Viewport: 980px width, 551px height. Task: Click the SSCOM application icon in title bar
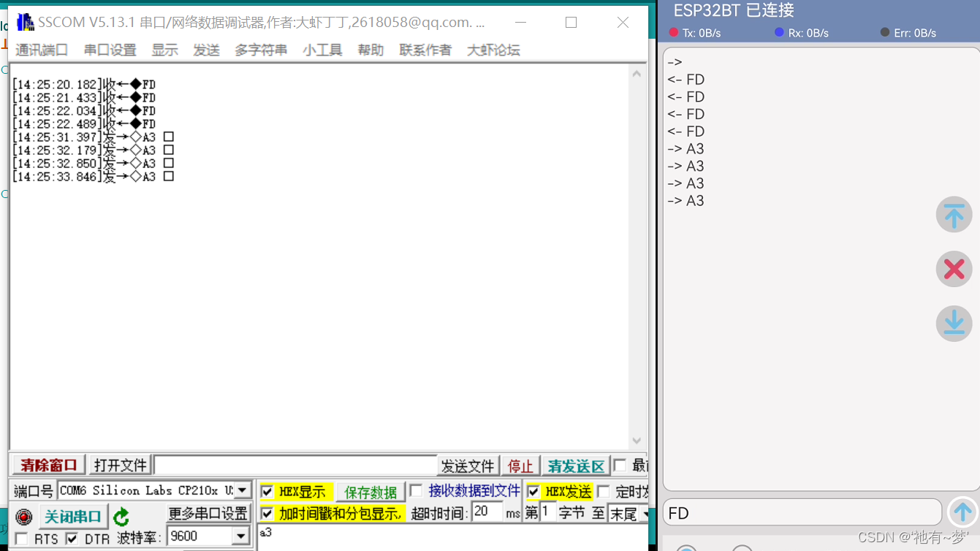(25, 23)
